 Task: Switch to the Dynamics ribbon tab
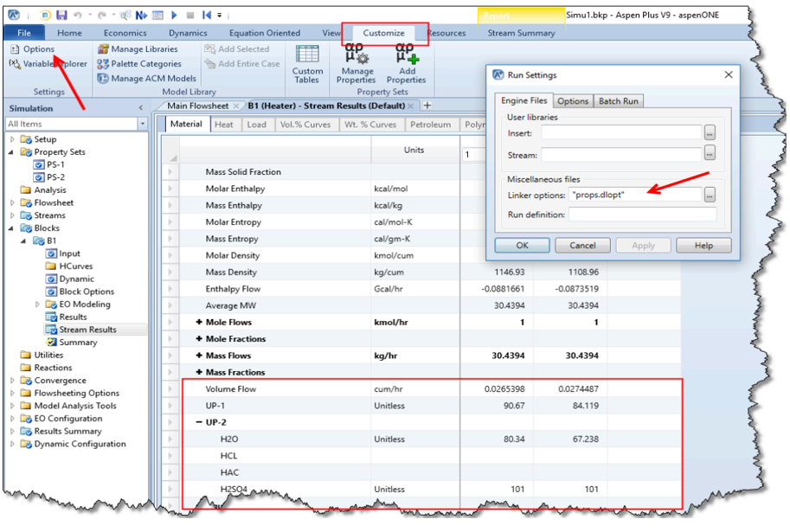pyautogui.click(x=188, y=33)
